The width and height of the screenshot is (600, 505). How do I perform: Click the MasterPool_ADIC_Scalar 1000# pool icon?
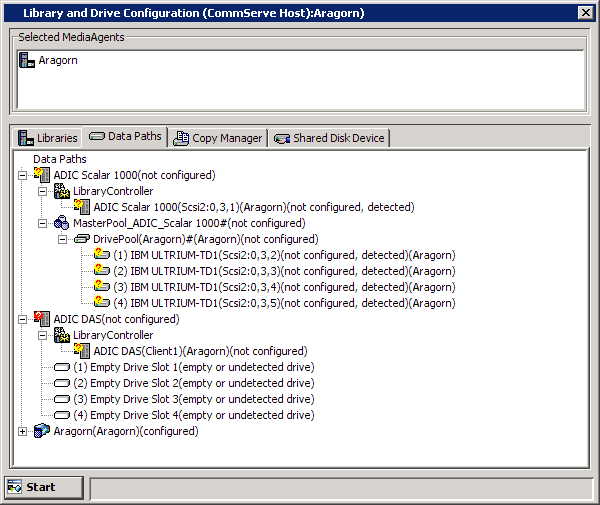(62, 223)
